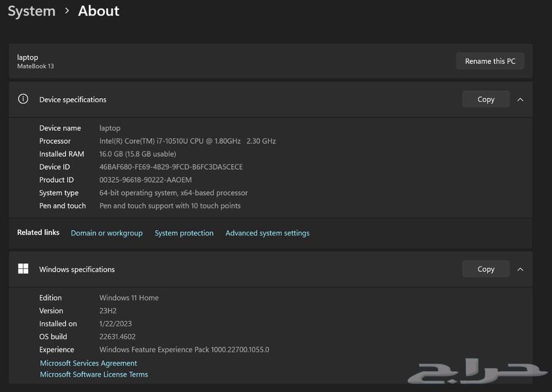Go back to System in breadcrumb
The height and width of the screenshot is (392, 552).
coord(32,11)
